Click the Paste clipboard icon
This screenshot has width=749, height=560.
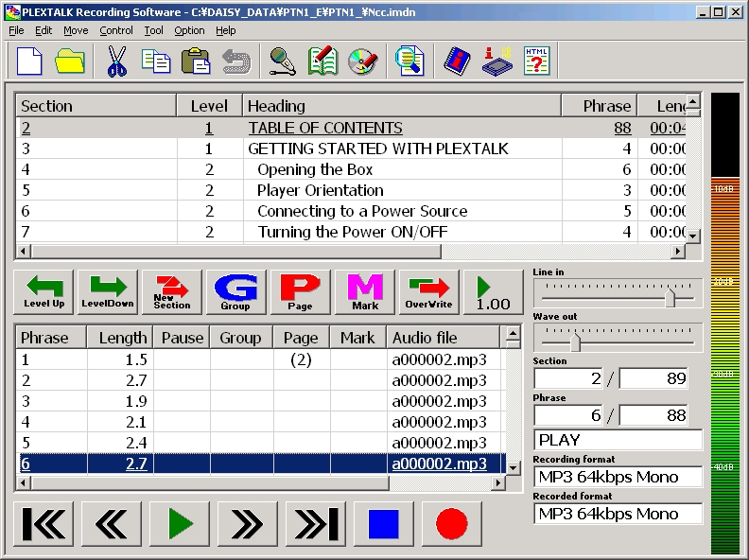196,61
